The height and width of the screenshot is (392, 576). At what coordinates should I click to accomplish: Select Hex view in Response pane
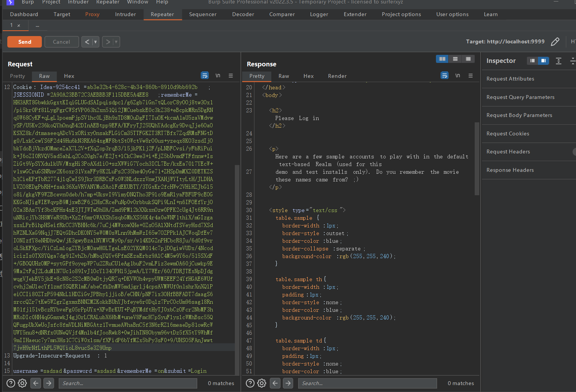point(309,76)
